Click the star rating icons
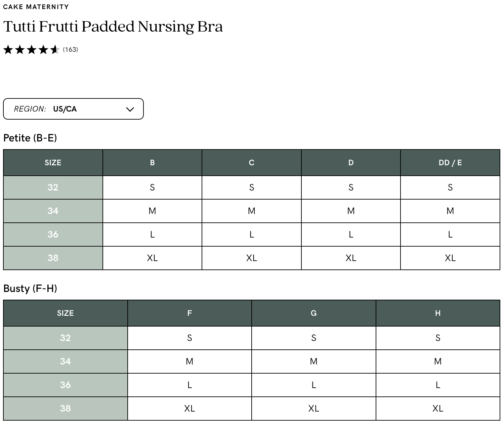The height and width of the screenshot is (426, 504). tap(32, 50)
